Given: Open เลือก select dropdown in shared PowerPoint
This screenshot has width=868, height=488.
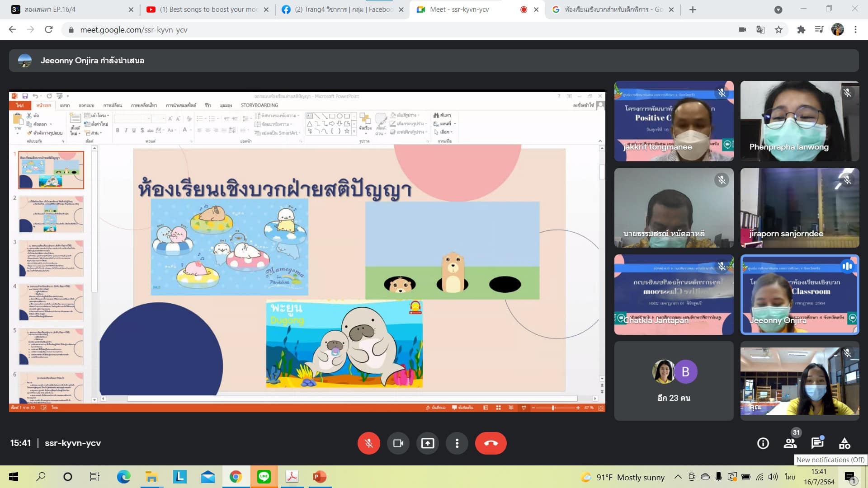Looking at the screenshot, I should 443,132.
